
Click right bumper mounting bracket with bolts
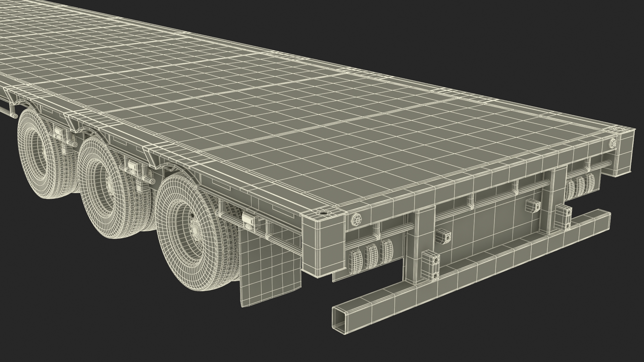pos(563,216)
